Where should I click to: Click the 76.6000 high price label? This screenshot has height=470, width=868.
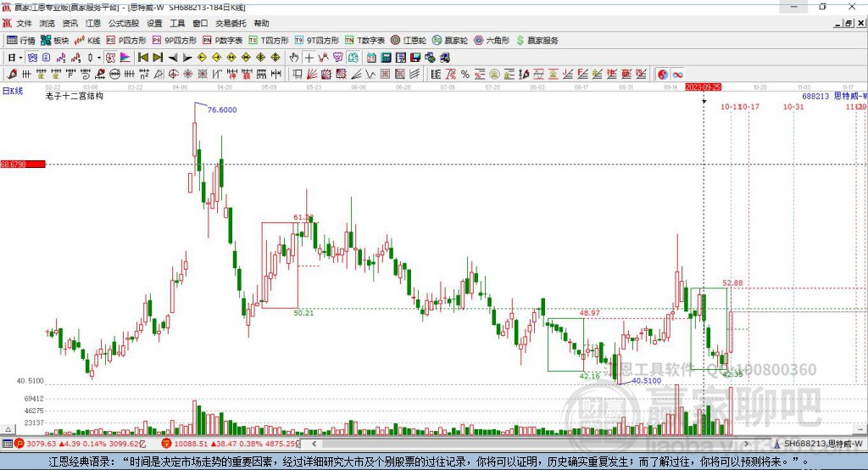pyautogui.click(x=222, y=109)
